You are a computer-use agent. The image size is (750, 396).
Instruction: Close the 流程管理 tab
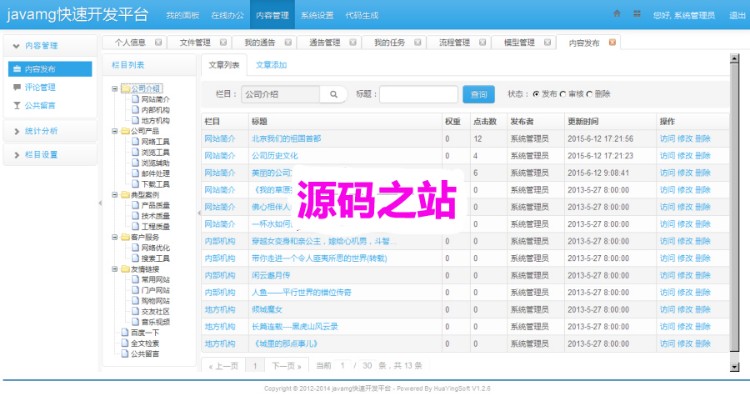pyautogui.click(x=483, y=42)
